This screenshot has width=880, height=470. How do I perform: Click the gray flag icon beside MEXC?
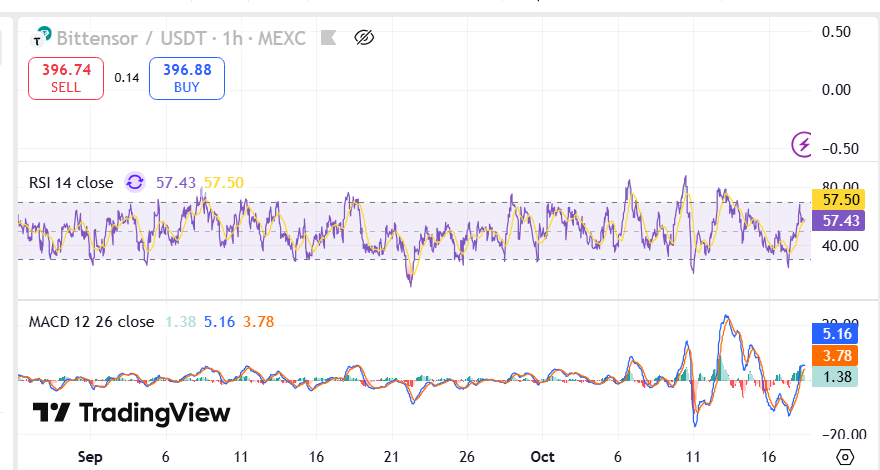[327, 39]
